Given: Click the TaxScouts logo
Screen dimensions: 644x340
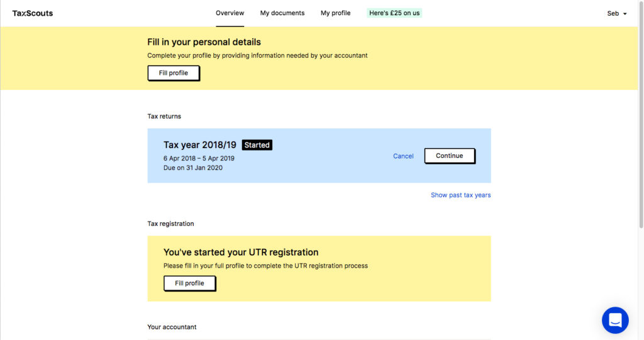Looking at the screenshot, I should coord(33,13).
